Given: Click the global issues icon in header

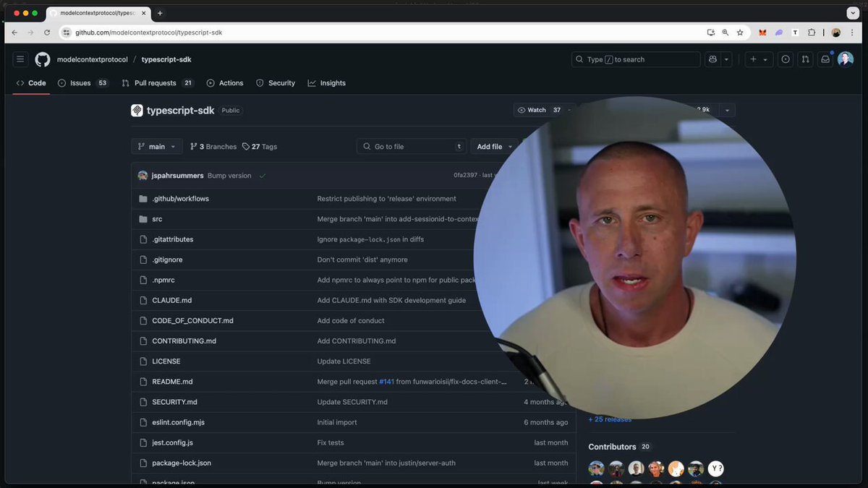Looking at the screenshot, I should tap(786, 59).
